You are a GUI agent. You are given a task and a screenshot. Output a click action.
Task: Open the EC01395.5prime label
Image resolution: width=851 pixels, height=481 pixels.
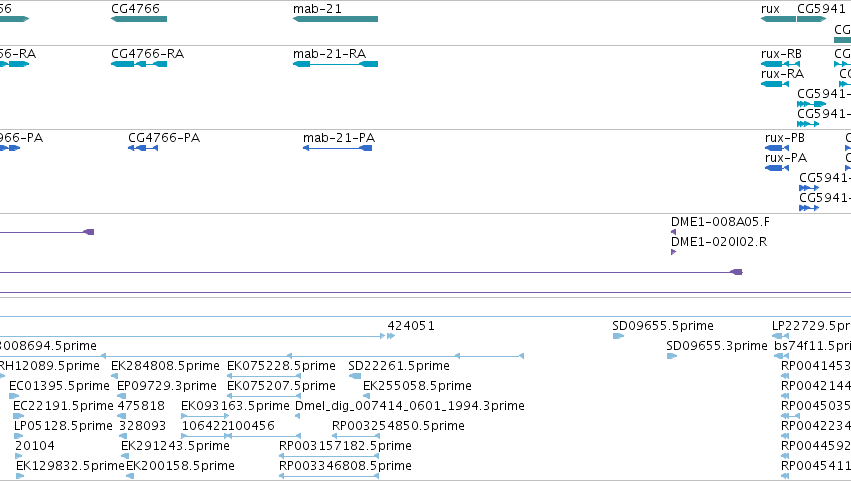click(59, 386)
